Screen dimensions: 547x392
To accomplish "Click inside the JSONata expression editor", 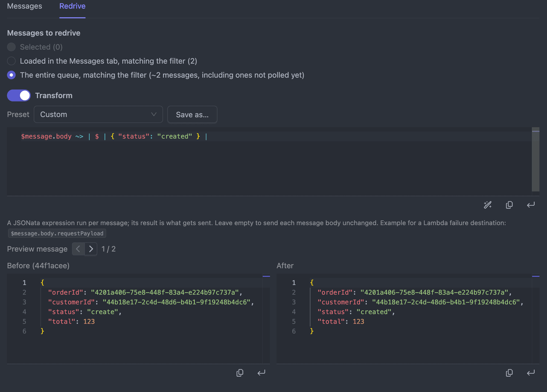I will 269,161.
